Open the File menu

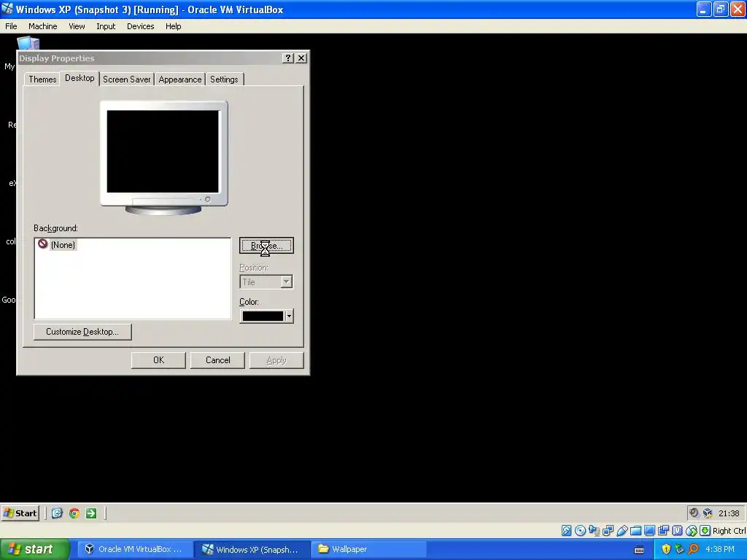point(11,26)
